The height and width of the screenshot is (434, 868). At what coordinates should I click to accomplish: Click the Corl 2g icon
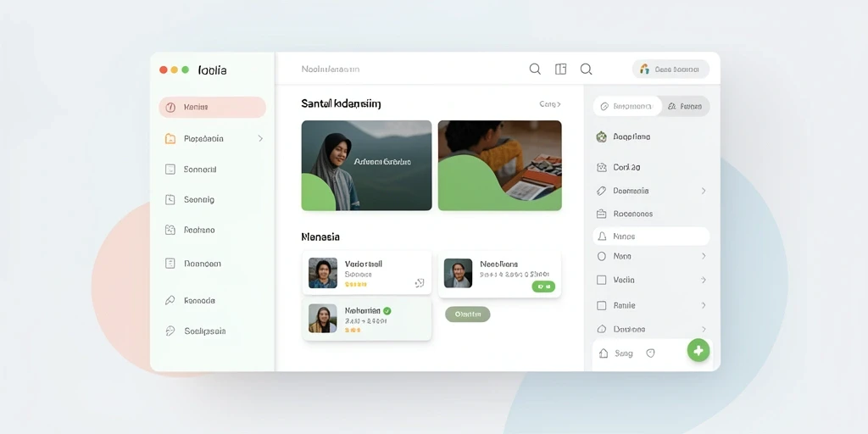pos(602,167)
